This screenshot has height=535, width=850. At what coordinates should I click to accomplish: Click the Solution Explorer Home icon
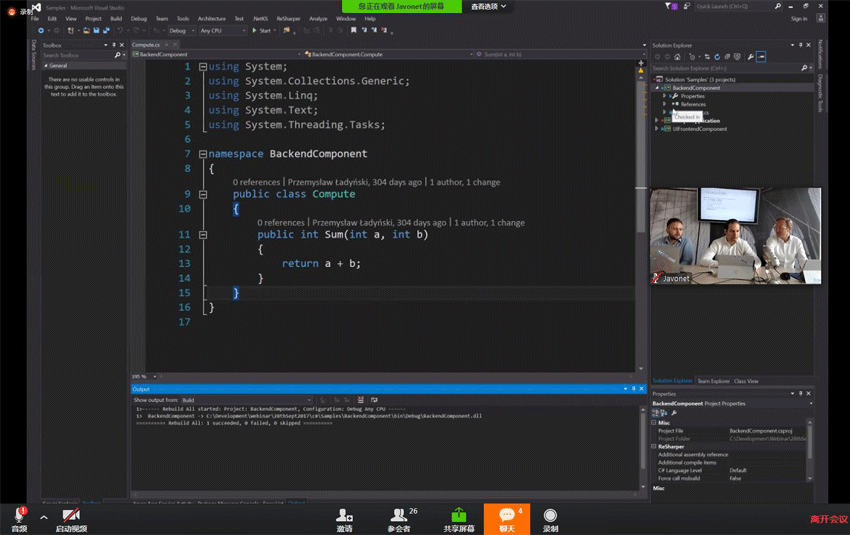coord(678,57)
